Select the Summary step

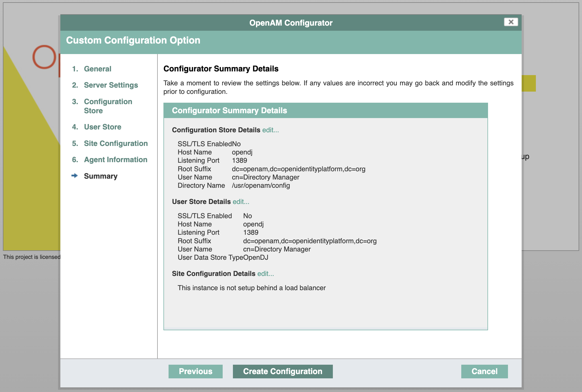coord(101,176)
